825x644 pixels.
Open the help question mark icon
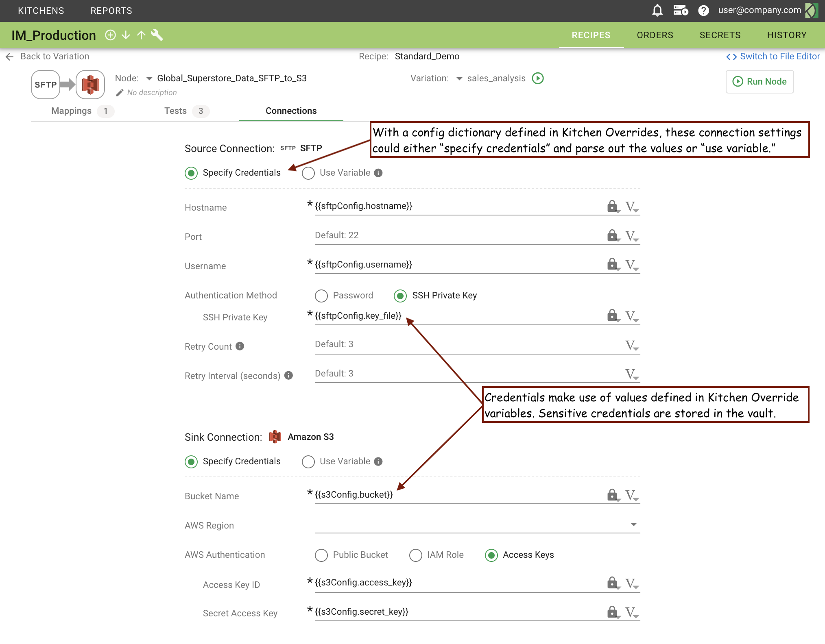(703, 11)
